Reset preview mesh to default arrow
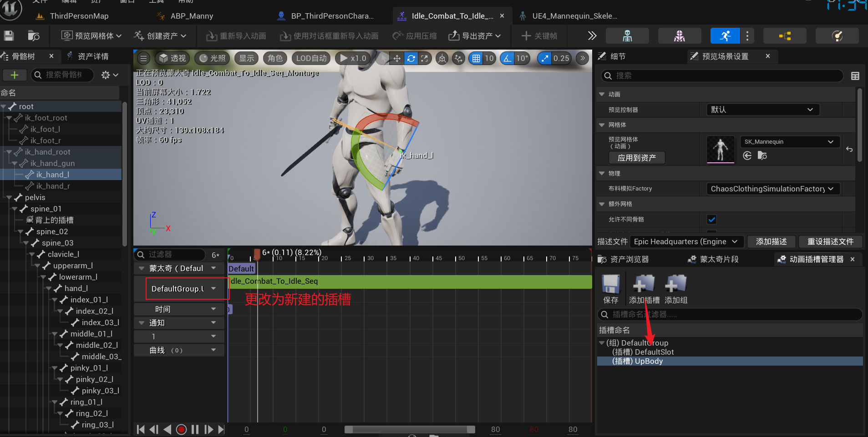The height and width of the screenshot is (437, 868). (849, 149)
